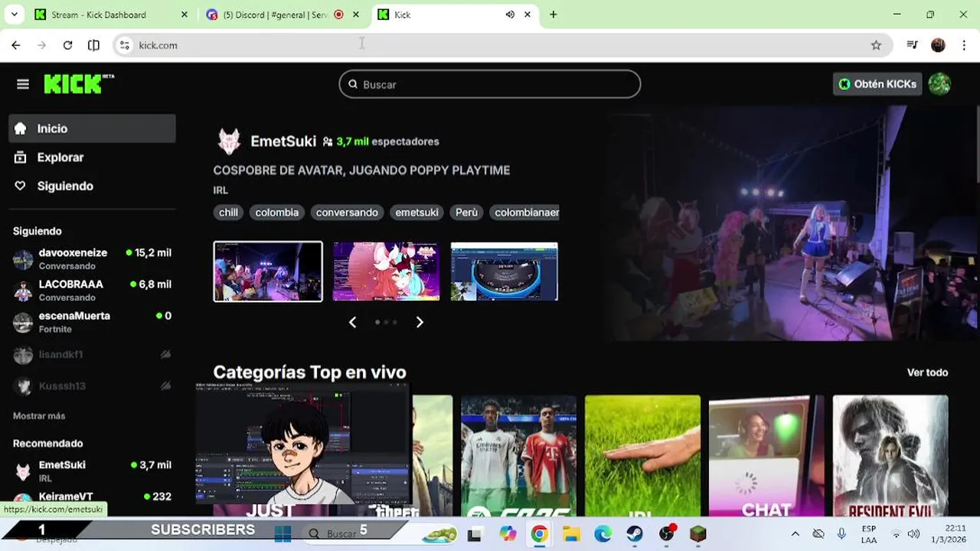Go to previous carousel slide arrow
The width and height of the screenshot is (980, 551).
(352, 322)
